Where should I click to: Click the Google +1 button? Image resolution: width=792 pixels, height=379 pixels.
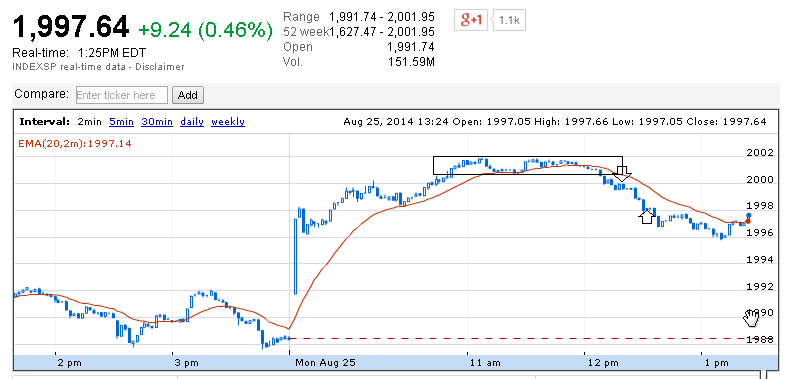[471, 20]
